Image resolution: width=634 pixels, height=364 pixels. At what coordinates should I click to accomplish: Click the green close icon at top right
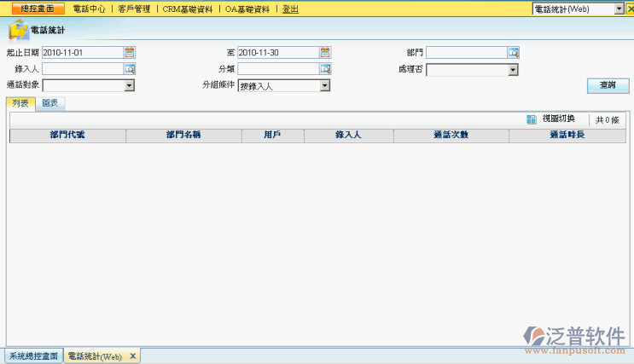click(x=630, y=9)
